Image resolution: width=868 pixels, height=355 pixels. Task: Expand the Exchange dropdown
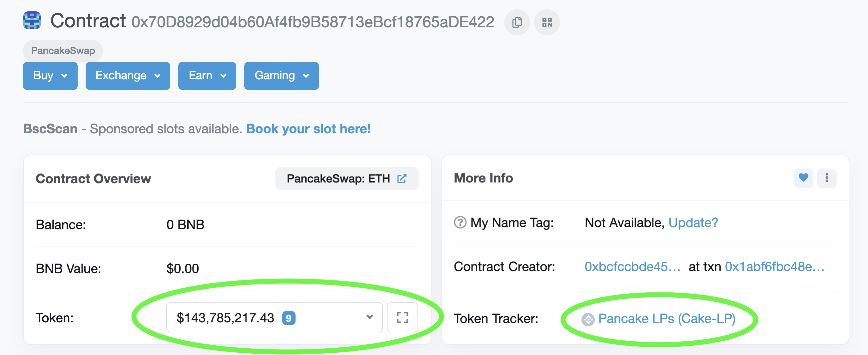128,76
